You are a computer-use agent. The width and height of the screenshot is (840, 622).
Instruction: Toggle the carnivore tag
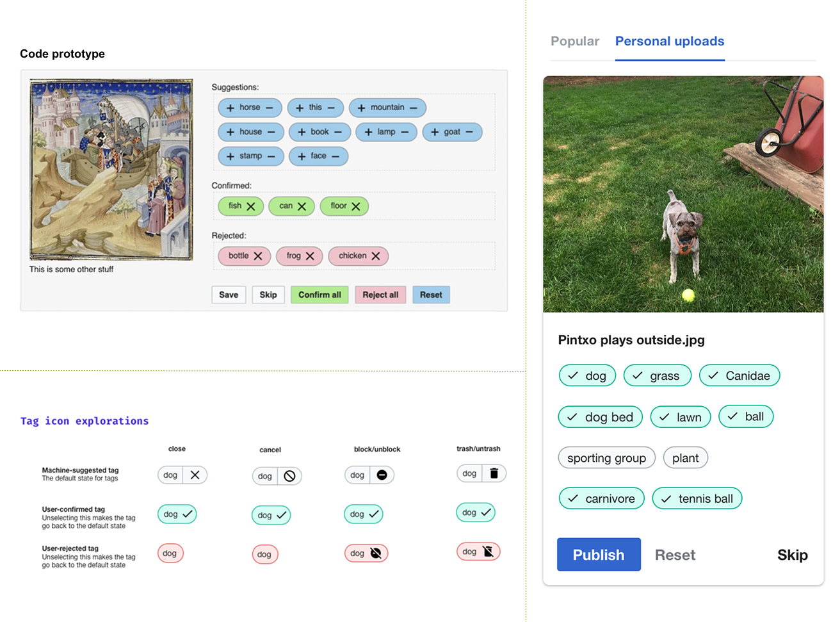point(602,498)
